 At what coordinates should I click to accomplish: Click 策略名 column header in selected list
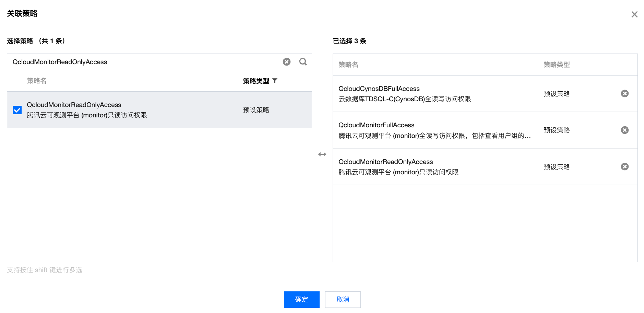click(348, 65)
